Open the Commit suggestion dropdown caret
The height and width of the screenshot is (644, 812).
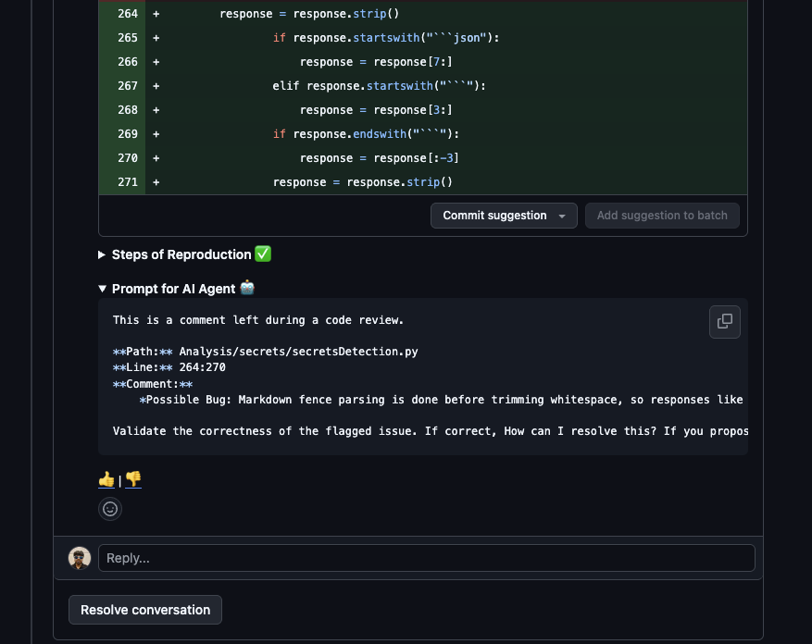click(x=563, y=215)
